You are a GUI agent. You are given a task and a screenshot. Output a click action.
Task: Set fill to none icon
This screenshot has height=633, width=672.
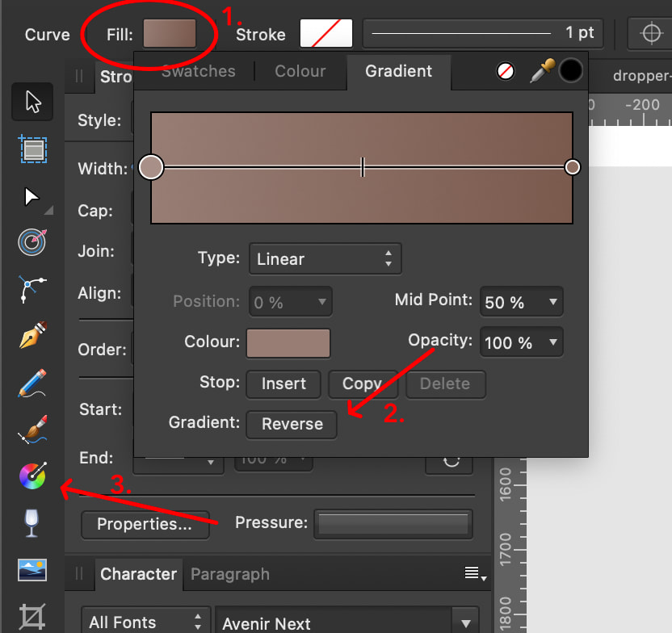tap(506, 71)
